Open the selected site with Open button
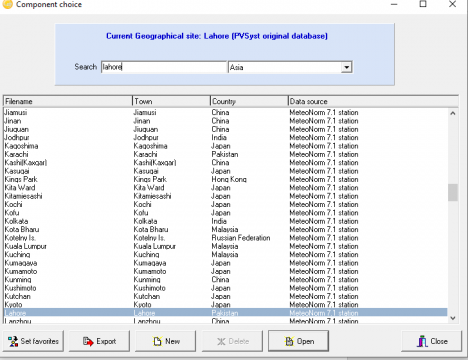 point(298,341)
